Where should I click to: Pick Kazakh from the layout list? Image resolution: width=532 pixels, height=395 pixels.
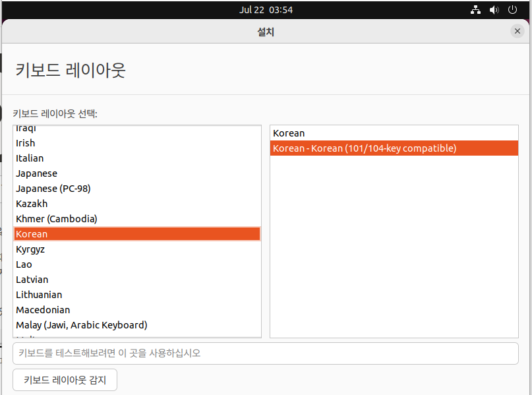tap(137, 204)
